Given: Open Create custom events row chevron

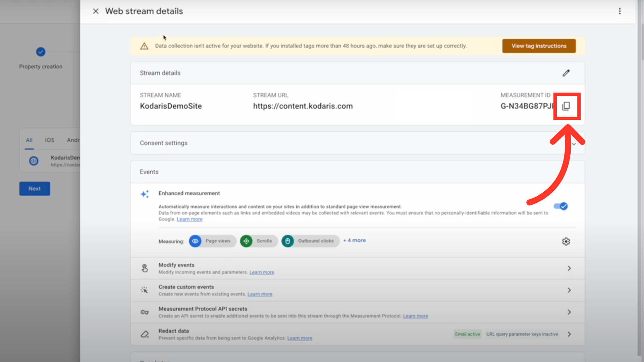Looking at the screenshot, I should point(569,290).
